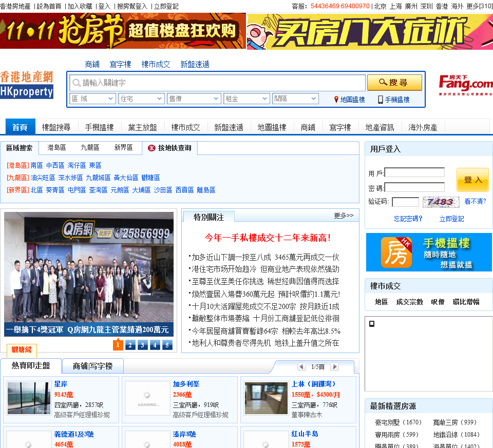493x448 pixels.
Task: Click 豪宅別墅（1670） category link
Action: click(x=398, y=422)
